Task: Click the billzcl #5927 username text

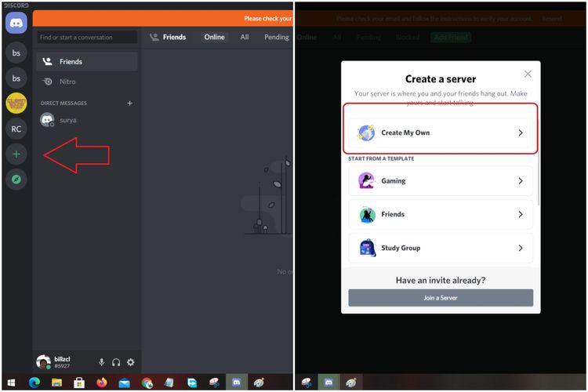Action: 62,362
